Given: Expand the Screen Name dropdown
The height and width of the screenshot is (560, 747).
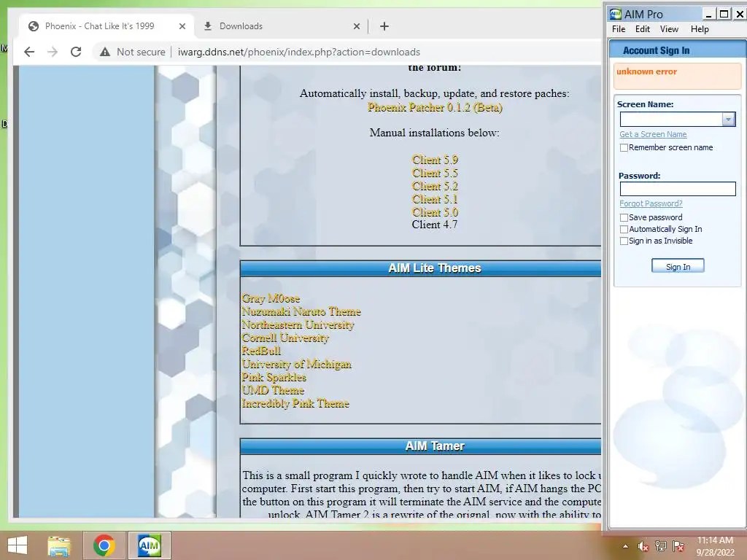Looking at the screenshot, I should point(729,119).
